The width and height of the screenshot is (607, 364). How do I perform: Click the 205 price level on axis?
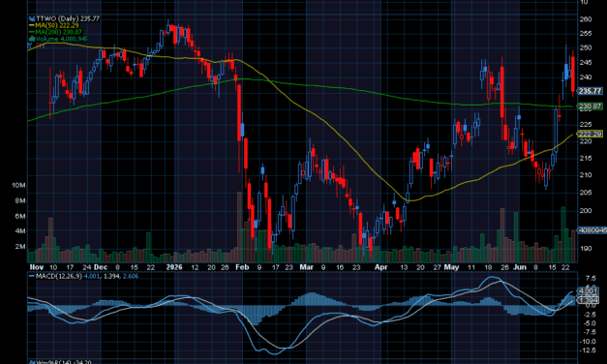click(586, 193)
